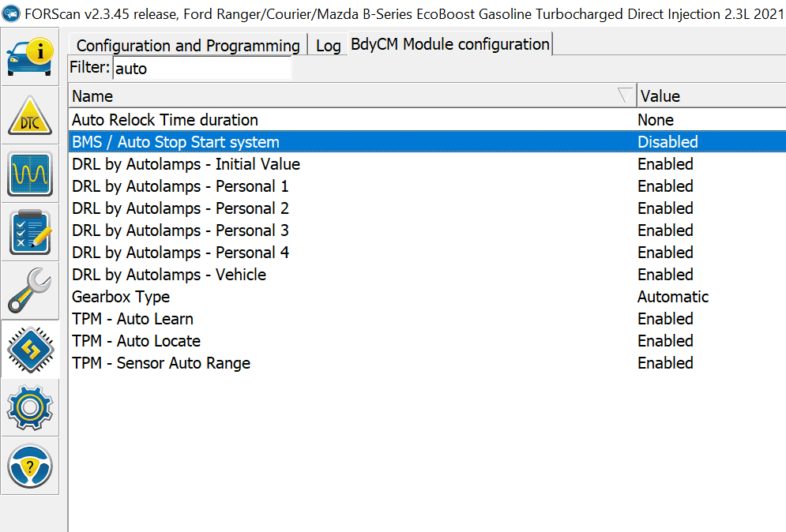Open the DTC trouble codes section
This screenshot has width=786, height=532.
pyautogui.click(x=30, y=116)
